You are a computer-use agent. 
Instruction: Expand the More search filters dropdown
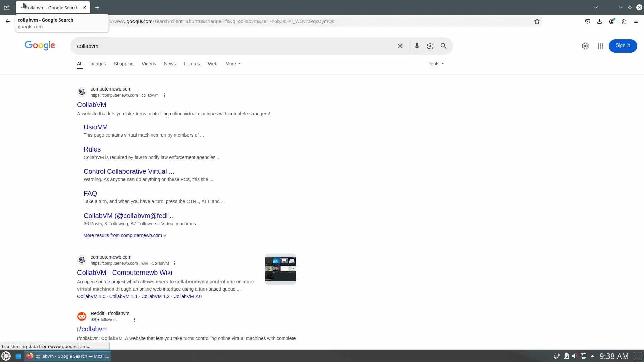click(x=233, y=64)
